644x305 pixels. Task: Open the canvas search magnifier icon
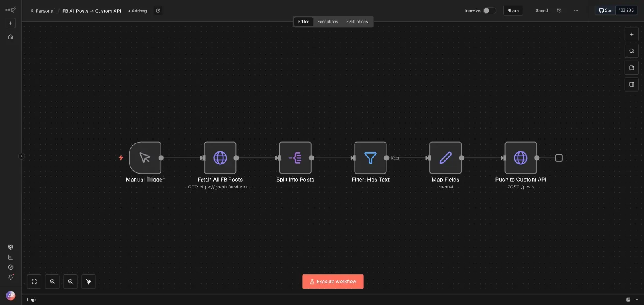(632, 51)
